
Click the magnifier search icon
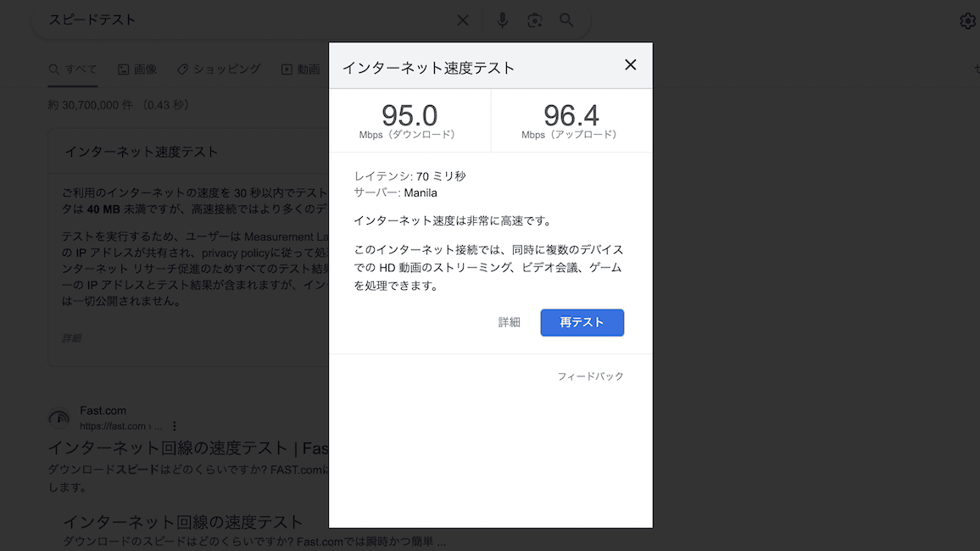click(566, 20)
